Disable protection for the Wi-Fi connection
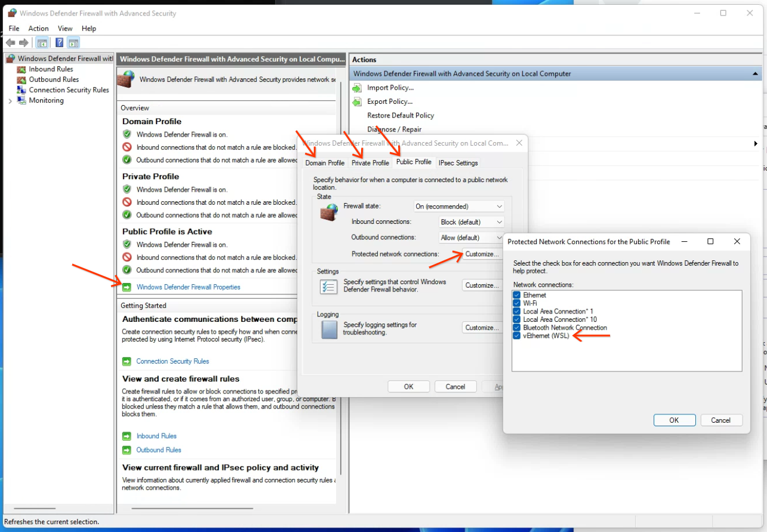The image size is (767, 532). click(516, 303)
